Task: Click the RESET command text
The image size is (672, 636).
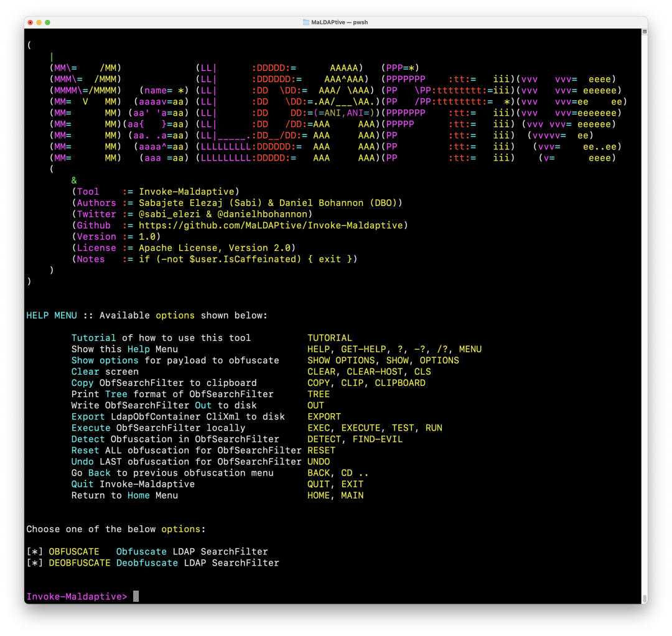Action: 322,451
